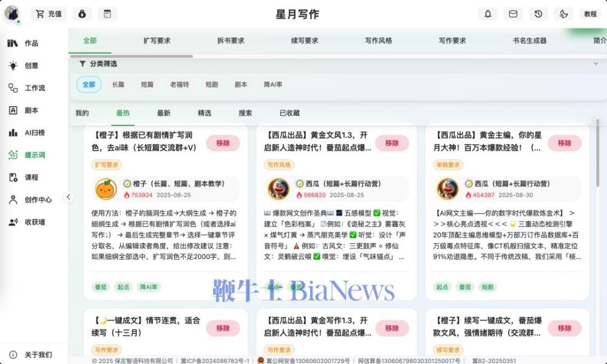This screenshot has height=364, width=607.
Task: Remove the 黄金文风1.3 card via 移除
Action: 392,143
